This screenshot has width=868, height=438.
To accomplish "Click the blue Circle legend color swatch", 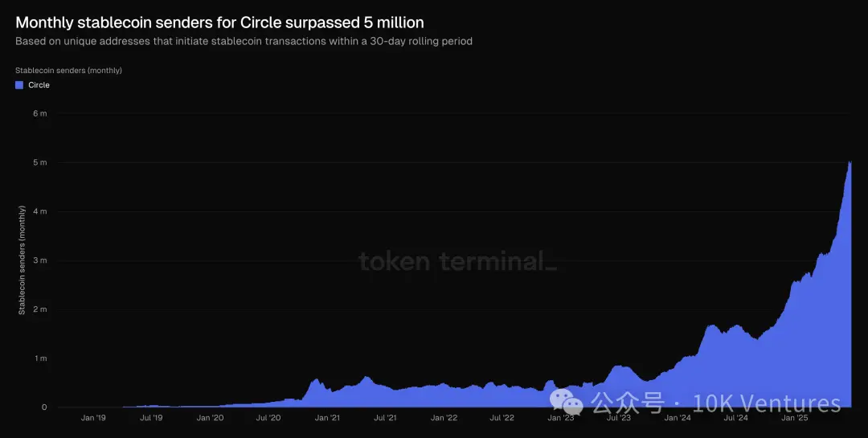I will pos(19,85).
